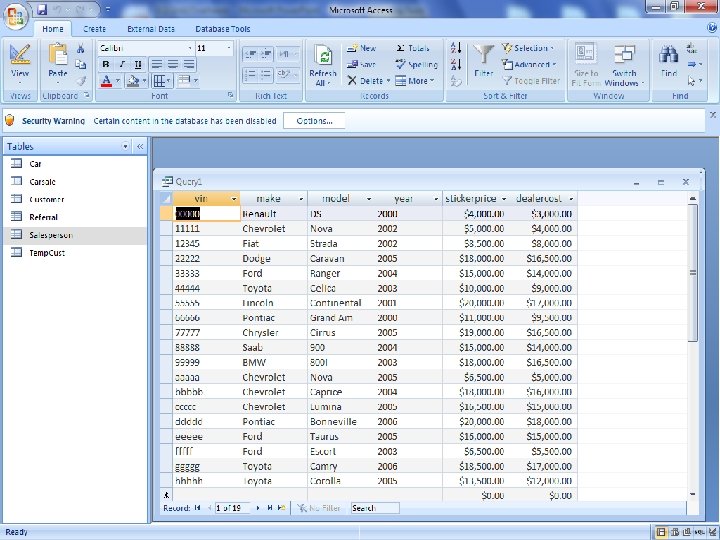Image resolution: width=720 pixels, height=540 pixels.
Task: Toggle Italic formatting
Action: pyautogui.click(x=122, y=64)
